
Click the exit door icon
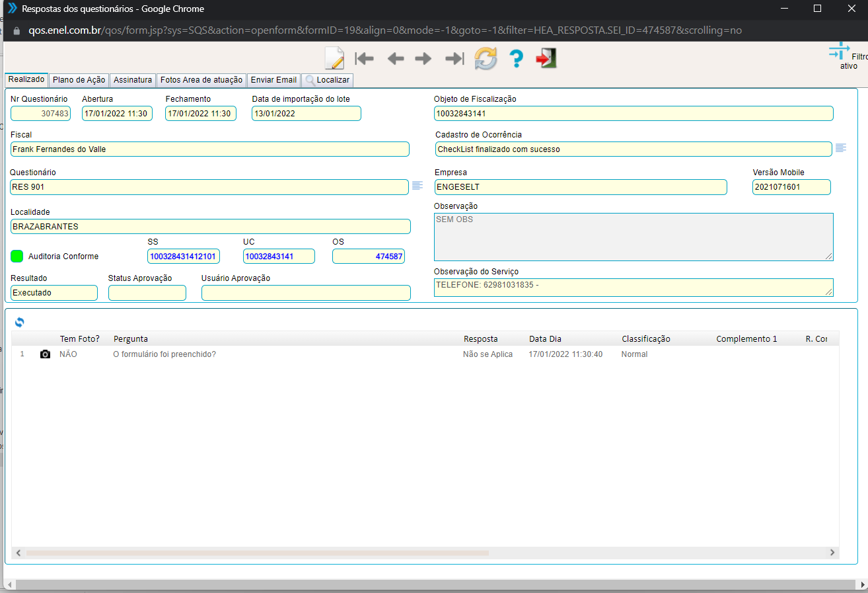tap(546, 58)
